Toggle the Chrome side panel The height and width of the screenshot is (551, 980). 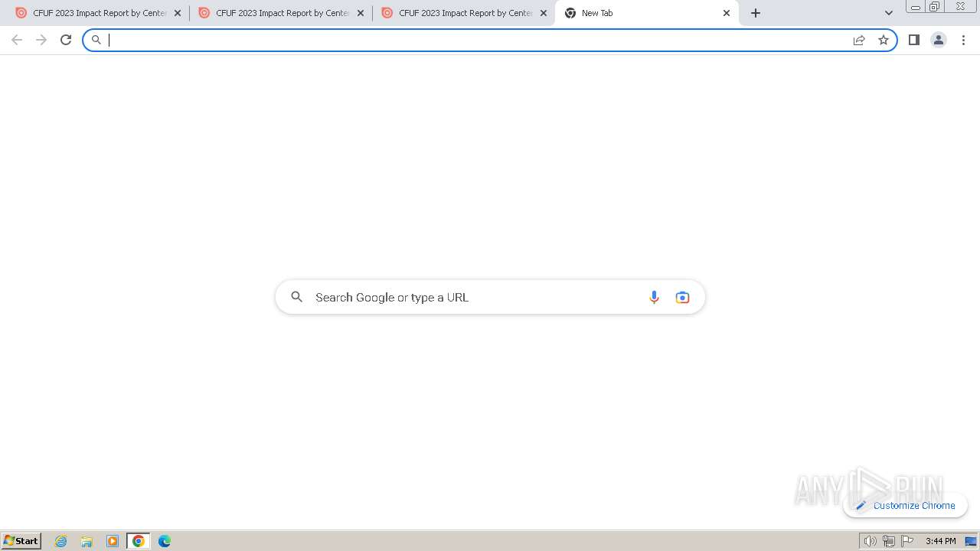914,40
